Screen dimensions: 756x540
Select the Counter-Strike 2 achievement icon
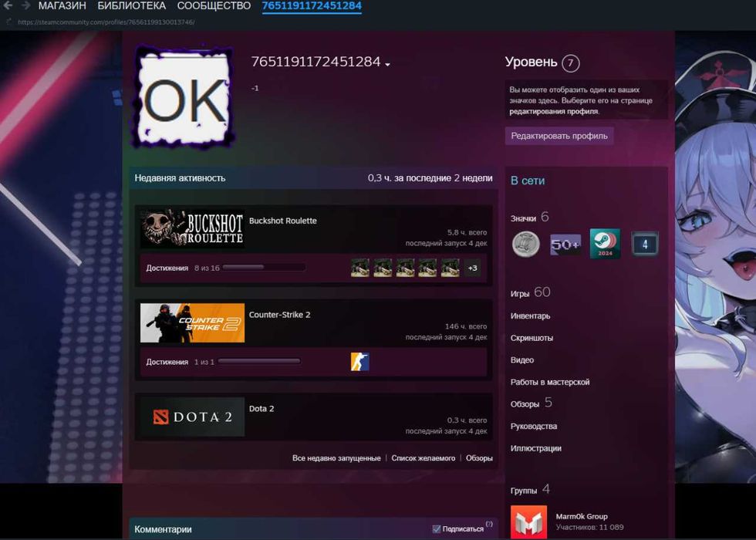360,362
